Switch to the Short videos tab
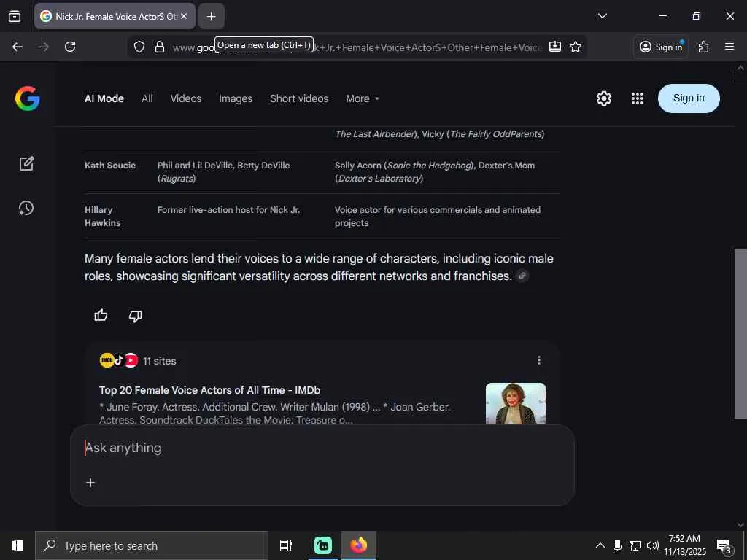This screenshot has width=747, height=560. tap(299, 98)
